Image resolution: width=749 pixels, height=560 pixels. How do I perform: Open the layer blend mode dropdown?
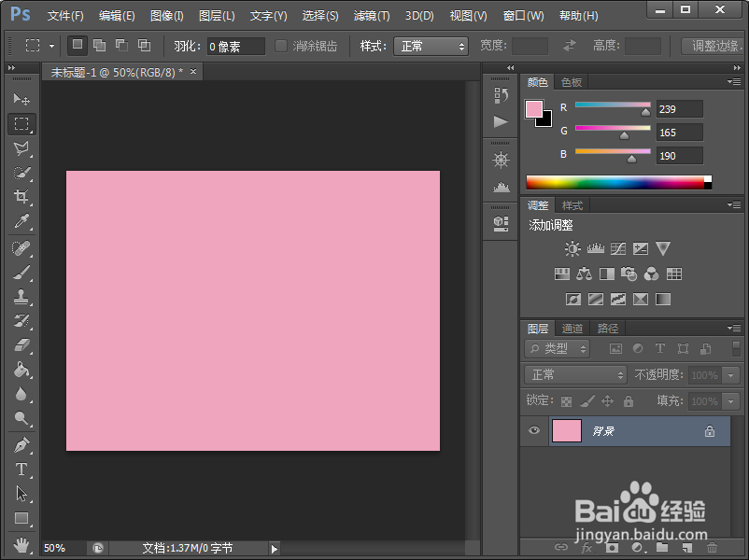[x=573, y=375]
